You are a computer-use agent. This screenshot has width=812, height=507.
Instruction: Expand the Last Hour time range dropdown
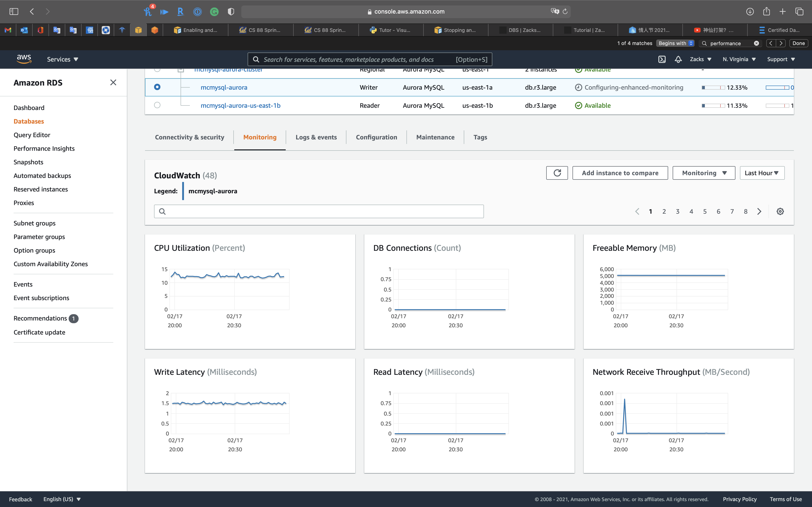(x=762, y=173)
